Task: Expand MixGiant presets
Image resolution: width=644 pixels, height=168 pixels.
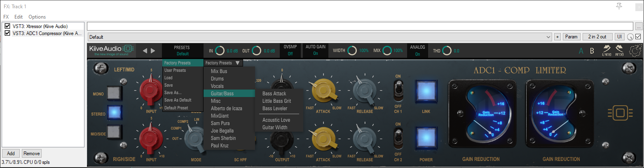Action: point(229,116)
